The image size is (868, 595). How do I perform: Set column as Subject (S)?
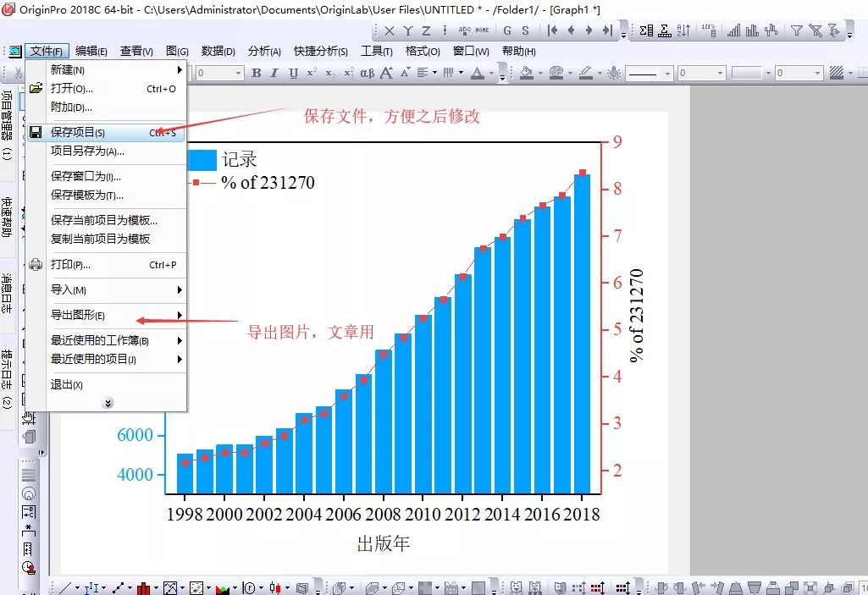525,31
